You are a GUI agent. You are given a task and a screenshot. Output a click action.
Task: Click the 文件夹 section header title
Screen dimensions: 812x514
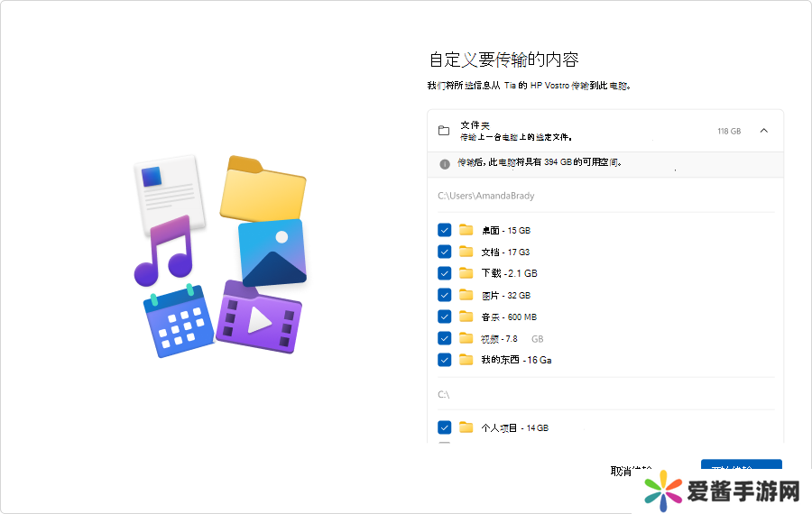(x=475, y=125)
